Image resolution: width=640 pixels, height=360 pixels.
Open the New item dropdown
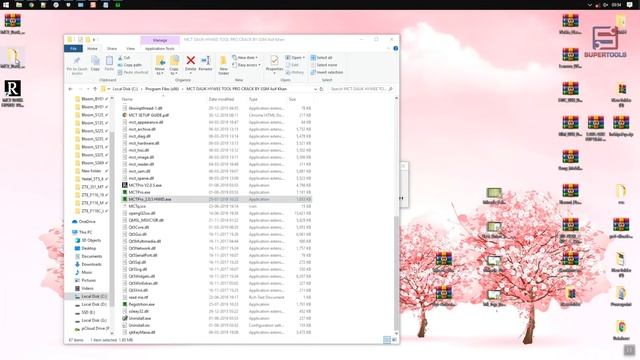point(245,58)
